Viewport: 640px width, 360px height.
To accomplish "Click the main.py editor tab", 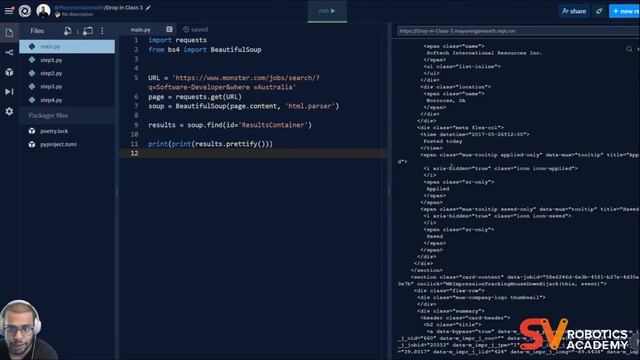I will [141, 30].
